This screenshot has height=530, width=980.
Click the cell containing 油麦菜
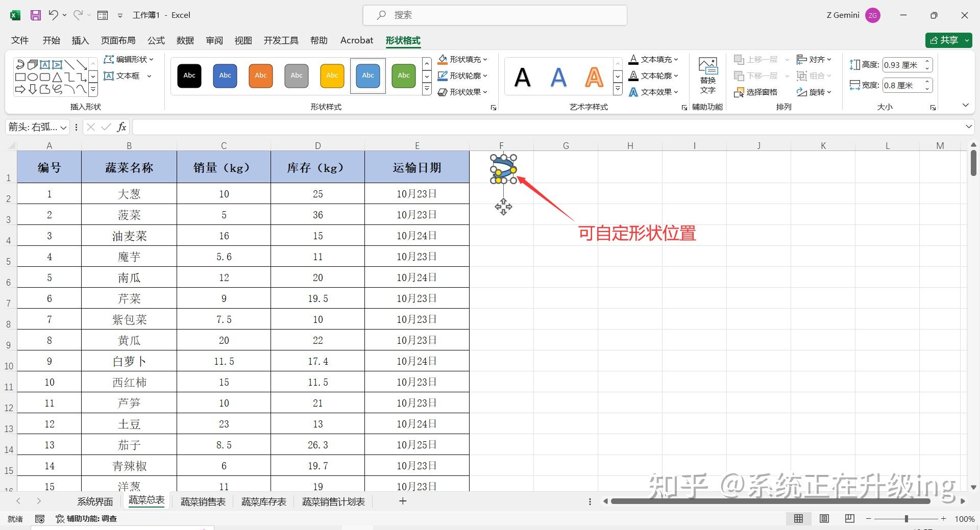(x=129, y=236)
